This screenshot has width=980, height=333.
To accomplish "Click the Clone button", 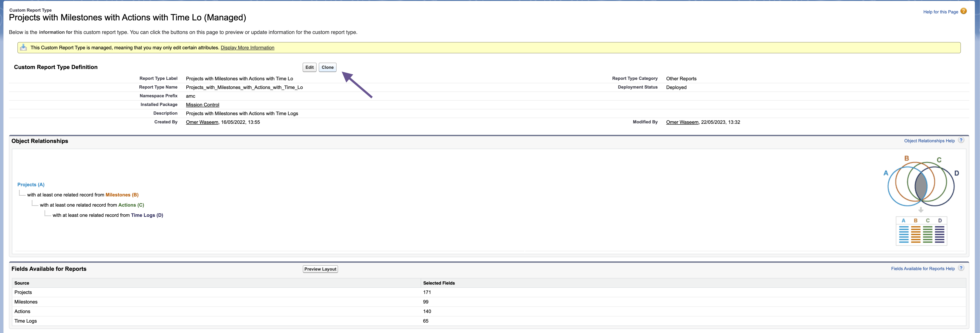I will tap(327, 67).
